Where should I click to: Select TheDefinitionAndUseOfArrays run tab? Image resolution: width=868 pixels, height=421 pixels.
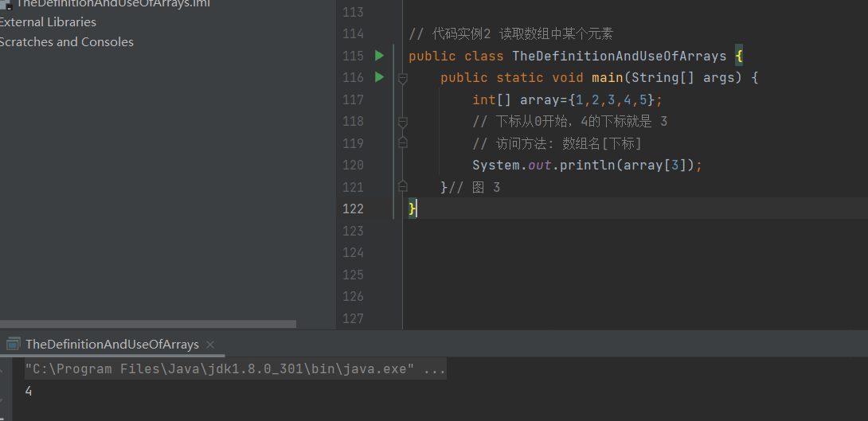pos(112,344)
